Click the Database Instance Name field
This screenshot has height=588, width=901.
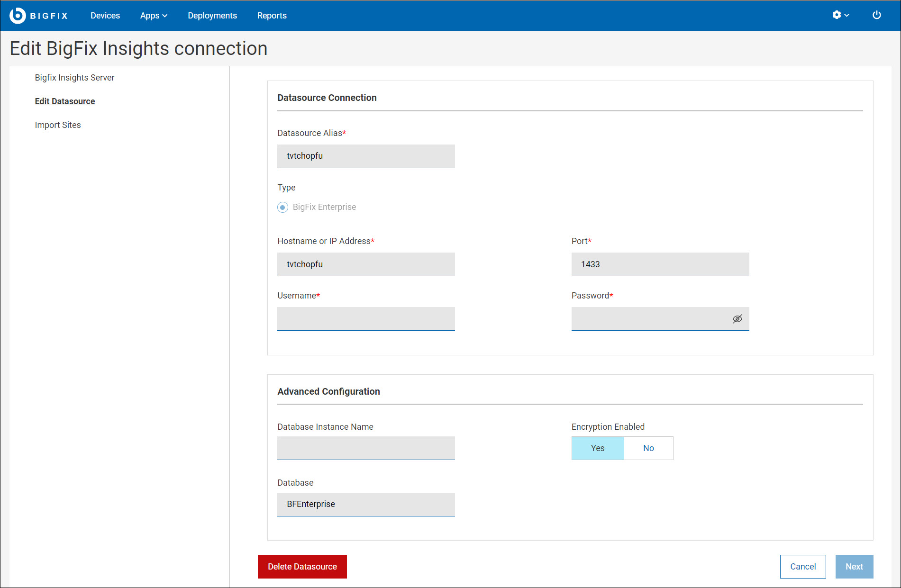pyautogui.click(x=366, y=448)
